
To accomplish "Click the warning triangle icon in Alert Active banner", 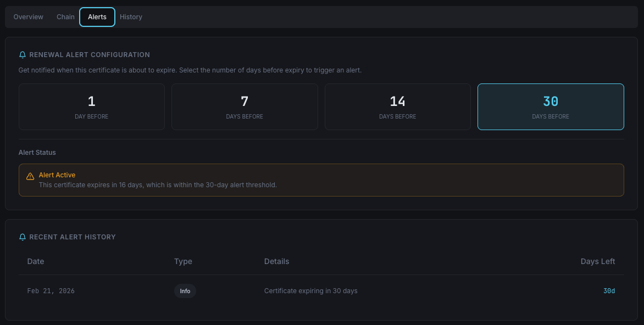I will pyautogui.click(x=30, y=175).
